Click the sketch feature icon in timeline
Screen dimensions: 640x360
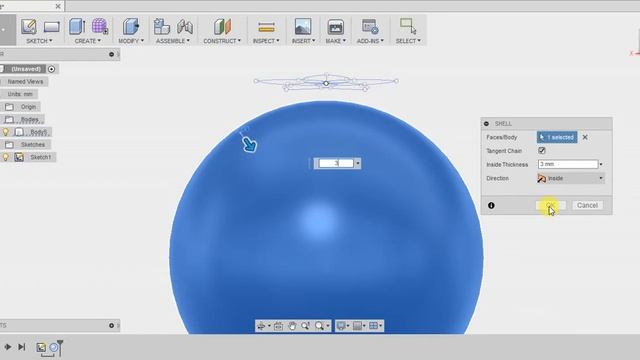[41, 347]
